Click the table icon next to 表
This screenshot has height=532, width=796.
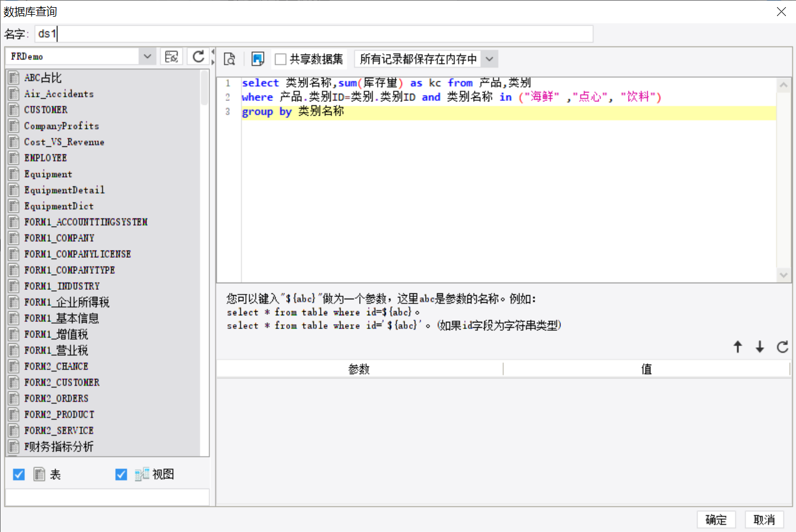[x=39, y=474]
